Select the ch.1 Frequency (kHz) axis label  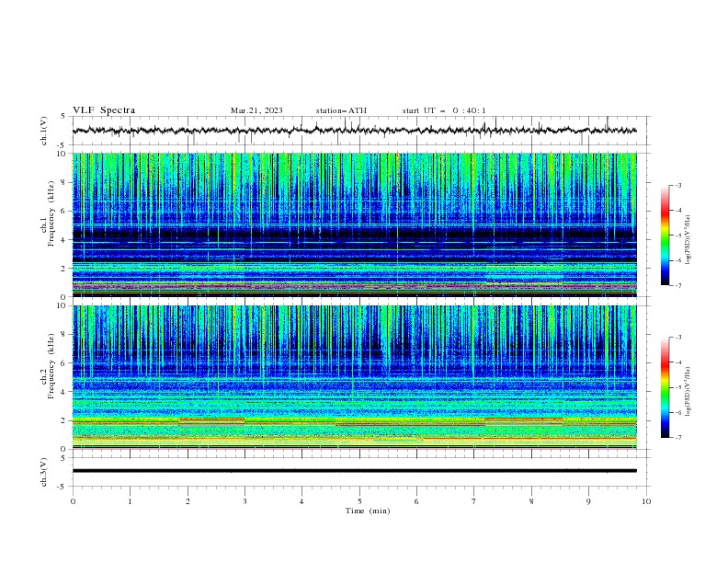coord(48,213)
